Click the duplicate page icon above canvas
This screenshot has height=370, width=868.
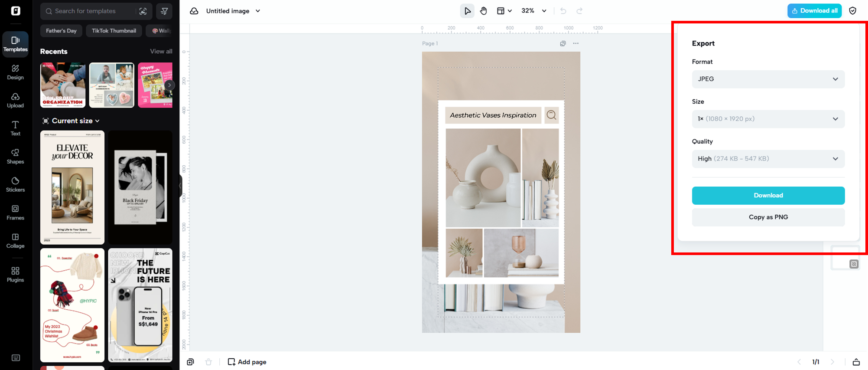click(x=562, y=43)
